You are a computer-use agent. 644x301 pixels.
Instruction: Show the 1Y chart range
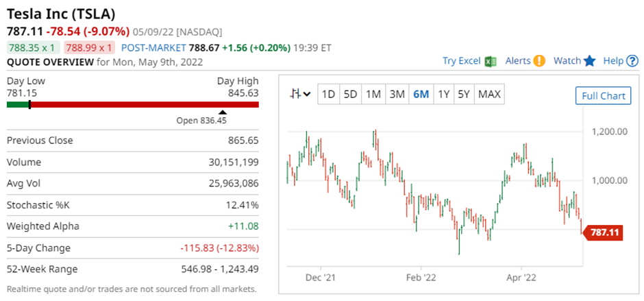(443, 95)
